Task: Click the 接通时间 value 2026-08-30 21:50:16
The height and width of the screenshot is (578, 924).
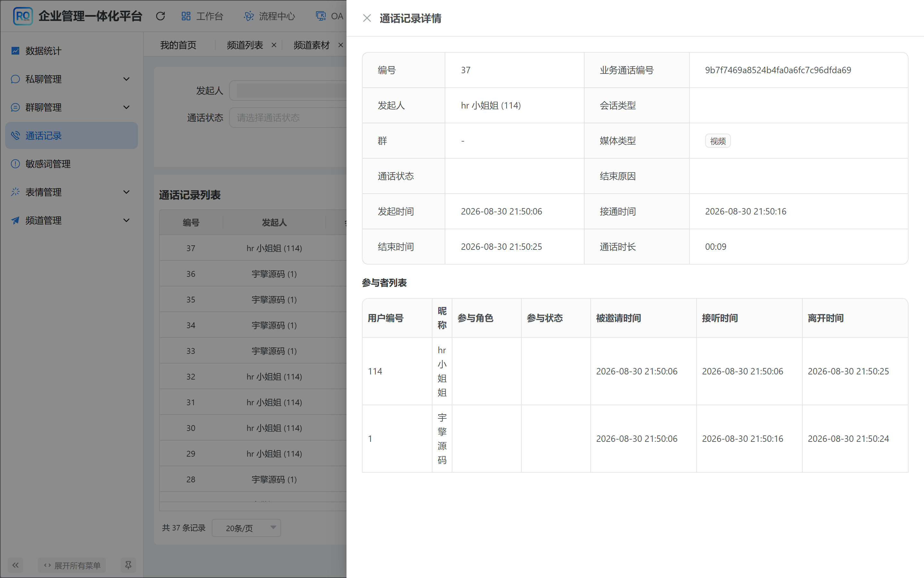Action: [745, 211]
